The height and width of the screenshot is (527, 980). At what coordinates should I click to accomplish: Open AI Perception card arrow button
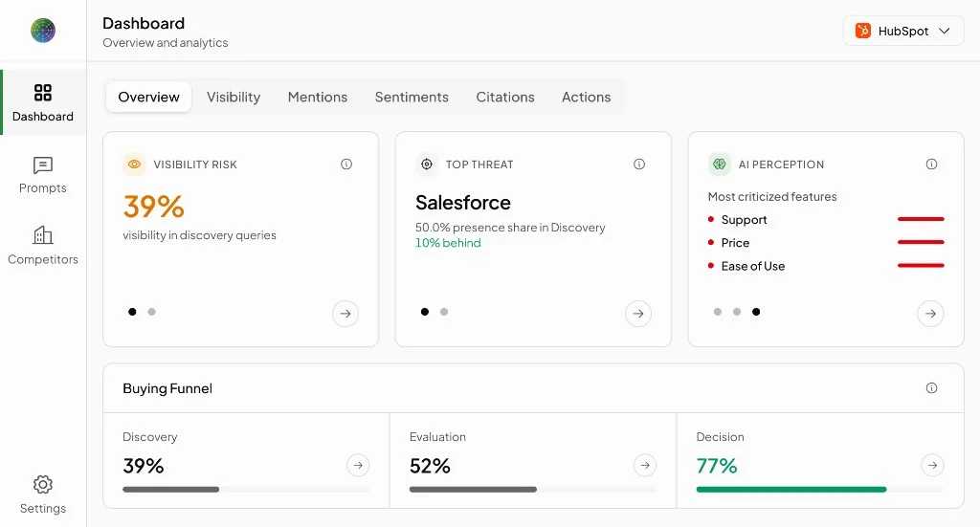coord(930,314)
